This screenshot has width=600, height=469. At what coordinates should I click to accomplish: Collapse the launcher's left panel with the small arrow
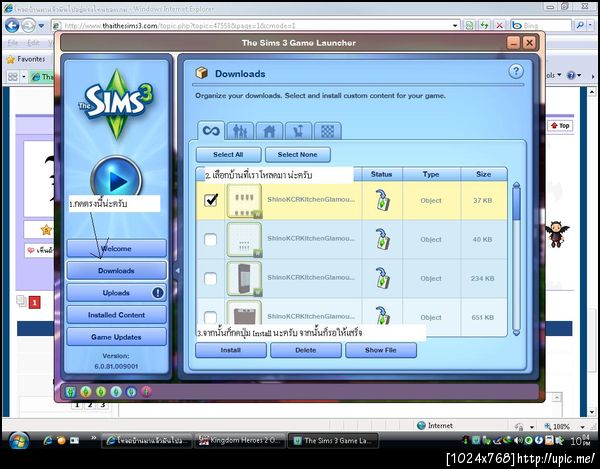[178, 270]
